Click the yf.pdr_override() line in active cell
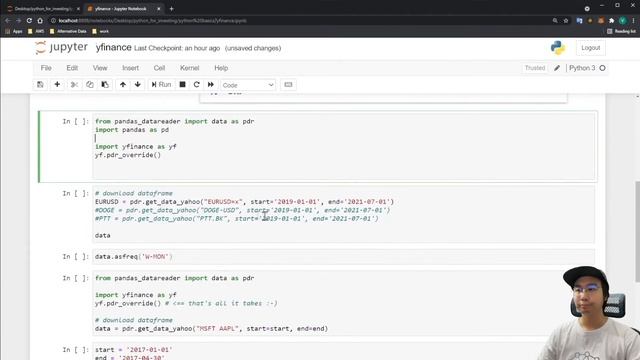This screenshot has width=640, height=360. pos(128,155)
